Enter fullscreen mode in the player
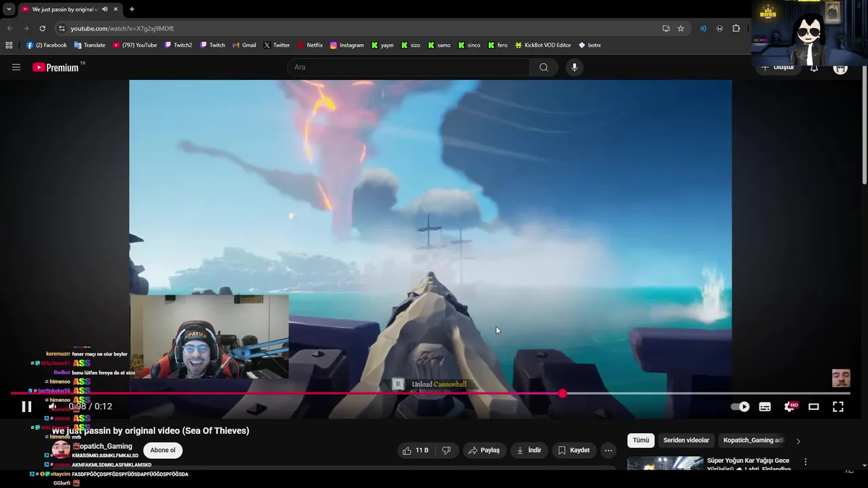868x488 pixels. [x=838, y=407]
